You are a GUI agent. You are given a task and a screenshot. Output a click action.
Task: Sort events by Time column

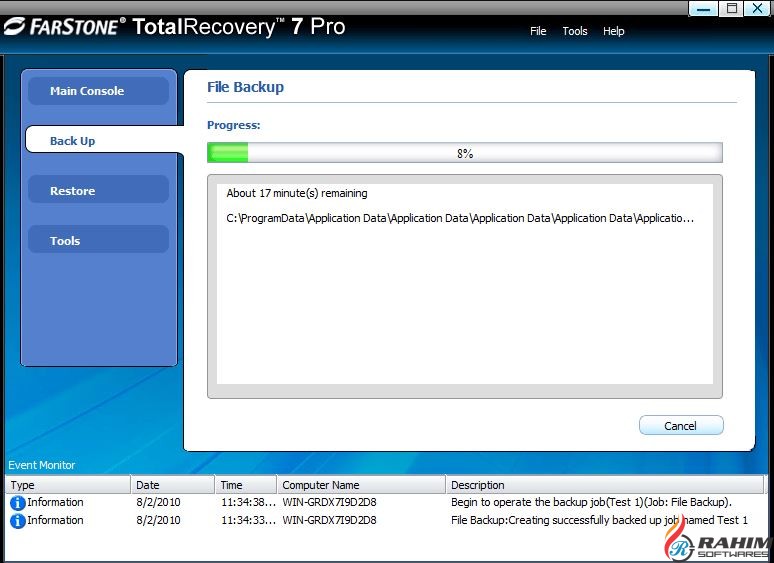246,485
